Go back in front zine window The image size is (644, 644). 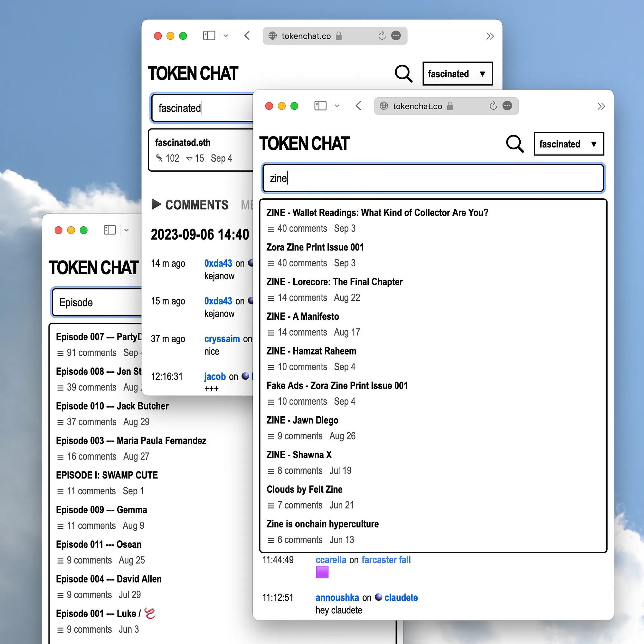tap(358, 106)
